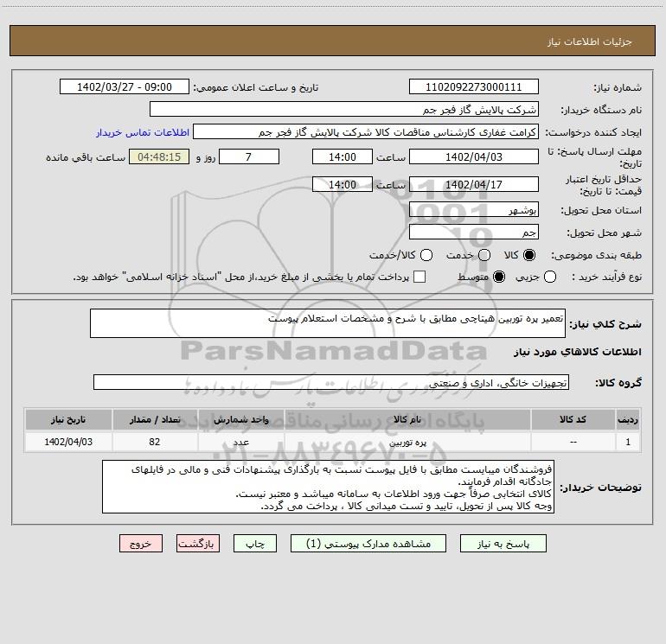Click the quantity cell showing 82

pos(155,442)
